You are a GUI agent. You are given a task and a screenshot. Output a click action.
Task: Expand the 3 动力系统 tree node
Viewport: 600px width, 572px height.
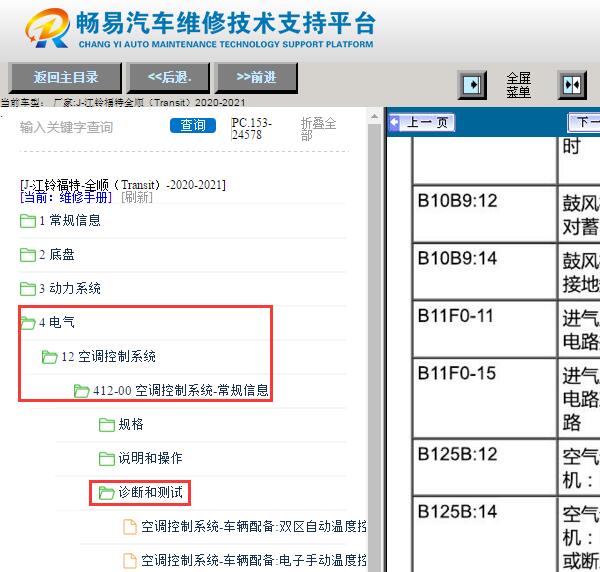click(70, 288)
